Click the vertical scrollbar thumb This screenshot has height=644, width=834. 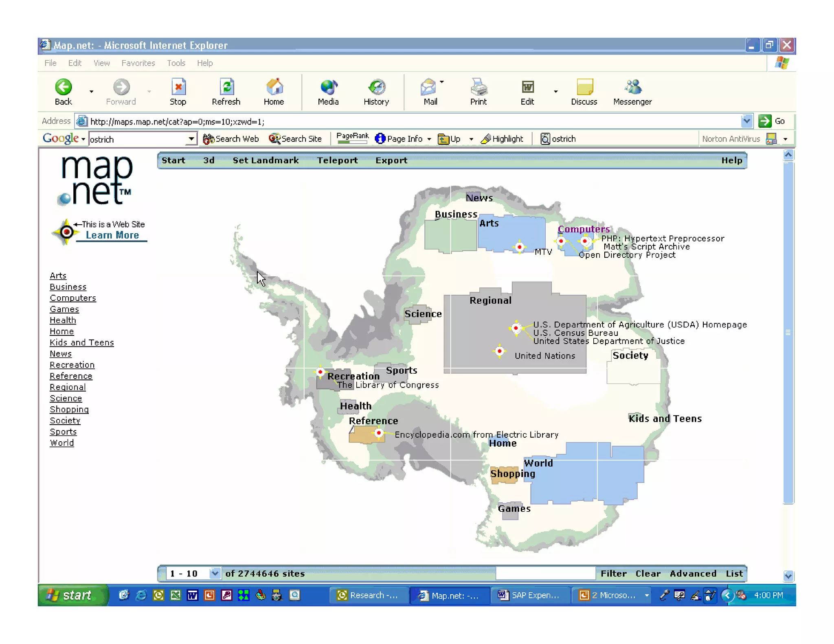788,332
